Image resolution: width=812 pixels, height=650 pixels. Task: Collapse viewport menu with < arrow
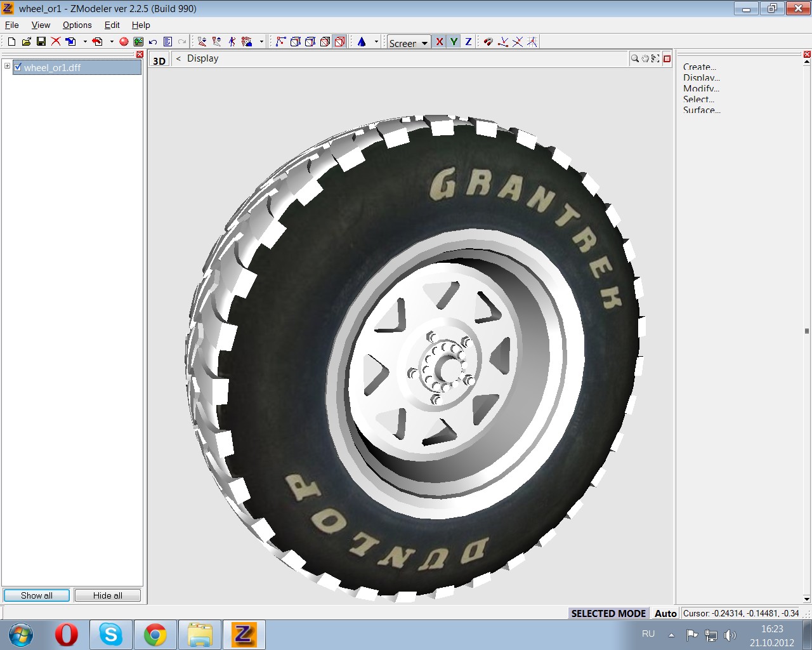pos(178,58)
